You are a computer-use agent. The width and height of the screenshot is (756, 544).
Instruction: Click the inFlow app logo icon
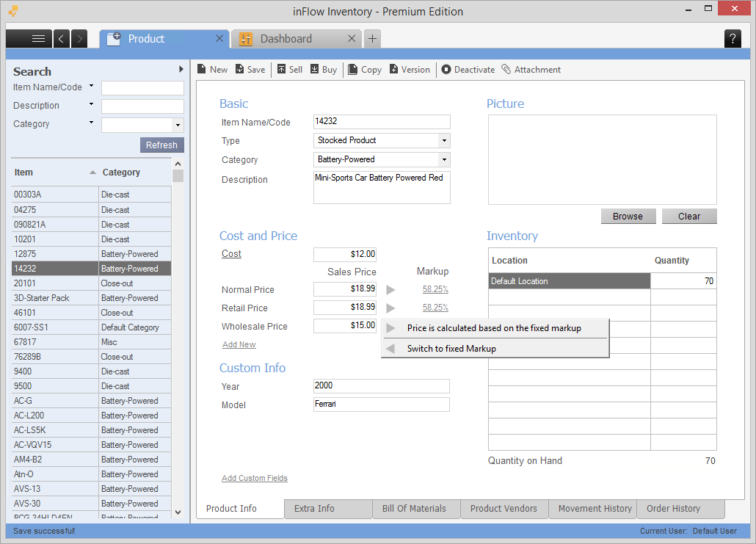(13, 10)
